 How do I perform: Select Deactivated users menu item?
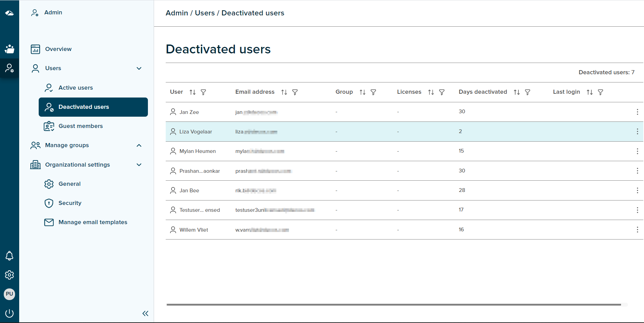click(93, 107)
